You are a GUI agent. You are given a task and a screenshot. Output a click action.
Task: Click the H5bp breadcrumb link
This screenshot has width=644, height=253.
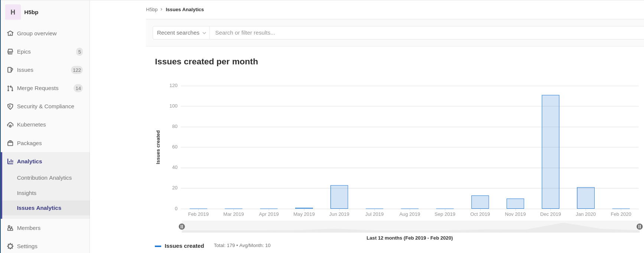(152, 10)
